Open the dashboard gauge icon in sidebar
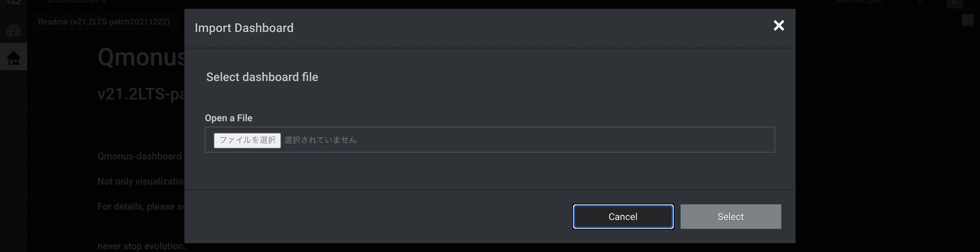The width and height of the screenshot is (980, 252). coord(13,30)
